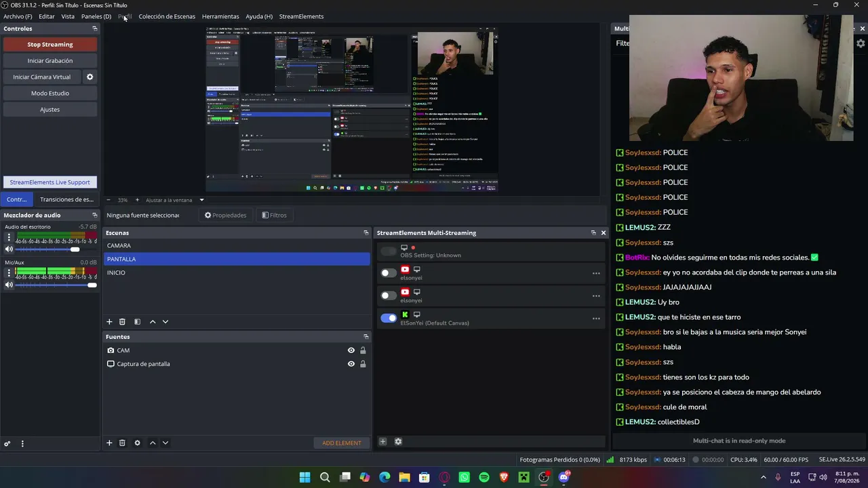Undock the StreamElements Multi-Streaming panel
The image size is (868, 488).
coord(593,233)
